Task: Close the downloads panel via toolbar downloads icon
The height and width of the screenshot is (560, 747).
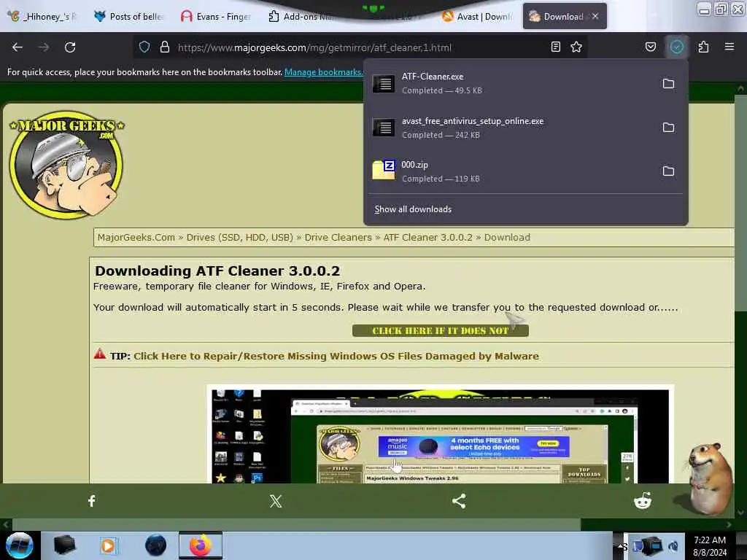Action: 676,47
